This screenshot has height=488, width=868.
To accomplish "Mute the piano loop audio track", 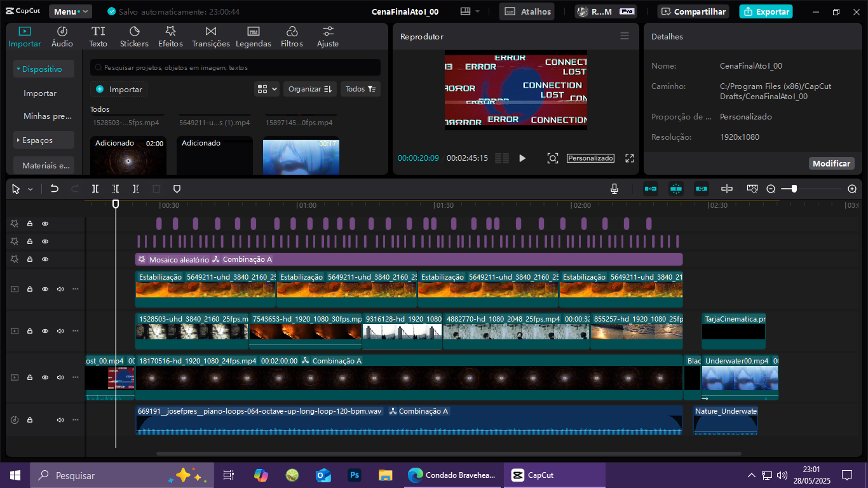I will pos(60,420).
